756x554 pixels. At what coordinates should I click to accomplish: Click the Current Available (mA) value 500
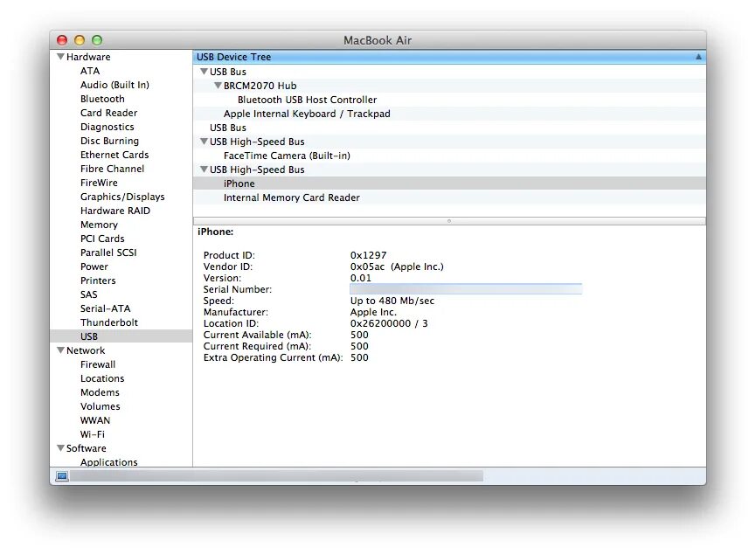359,335
